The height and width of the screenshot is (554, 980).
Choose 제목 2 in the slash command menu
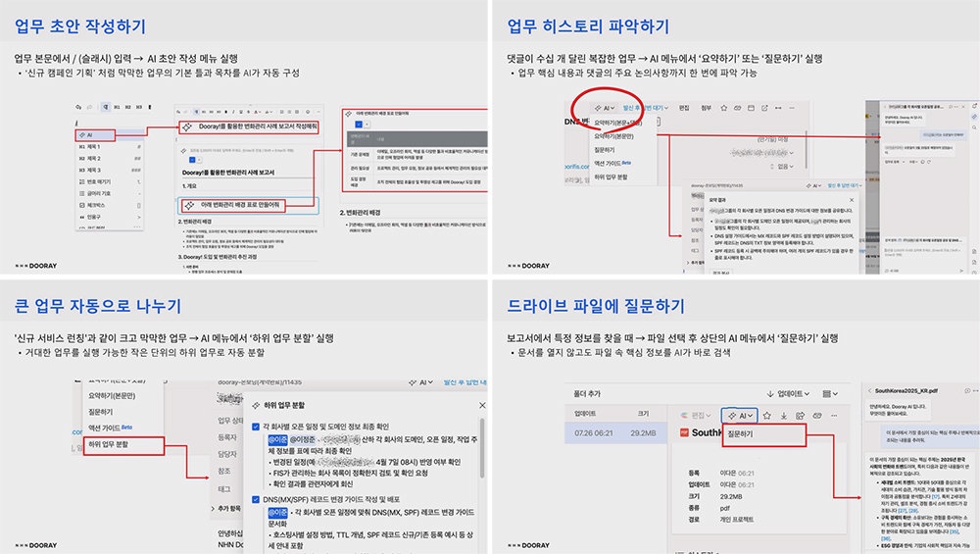[x=110, y=159]
